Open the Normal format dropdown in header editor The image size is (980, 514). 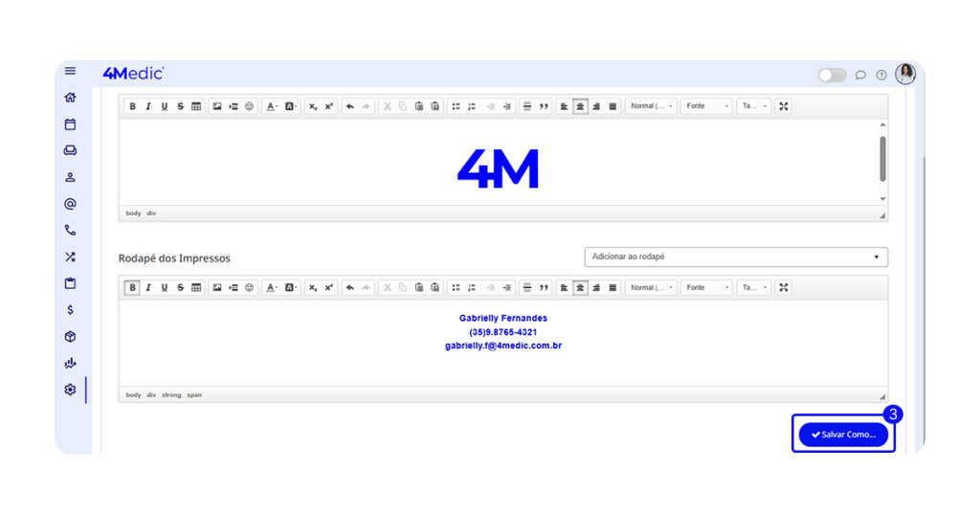(651, 106)
